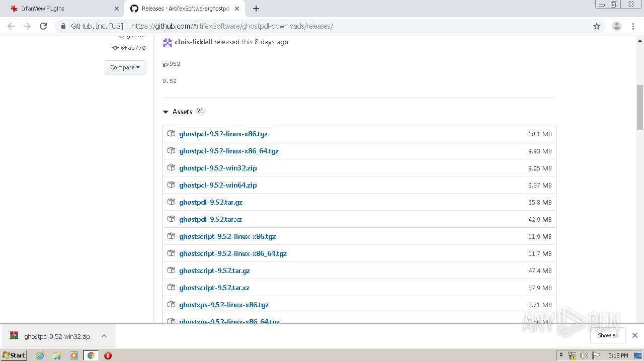644x362 pixels.
Task: Click package icon beside ghostpcl-9.52-win64.zip
Action: point(171,185)
